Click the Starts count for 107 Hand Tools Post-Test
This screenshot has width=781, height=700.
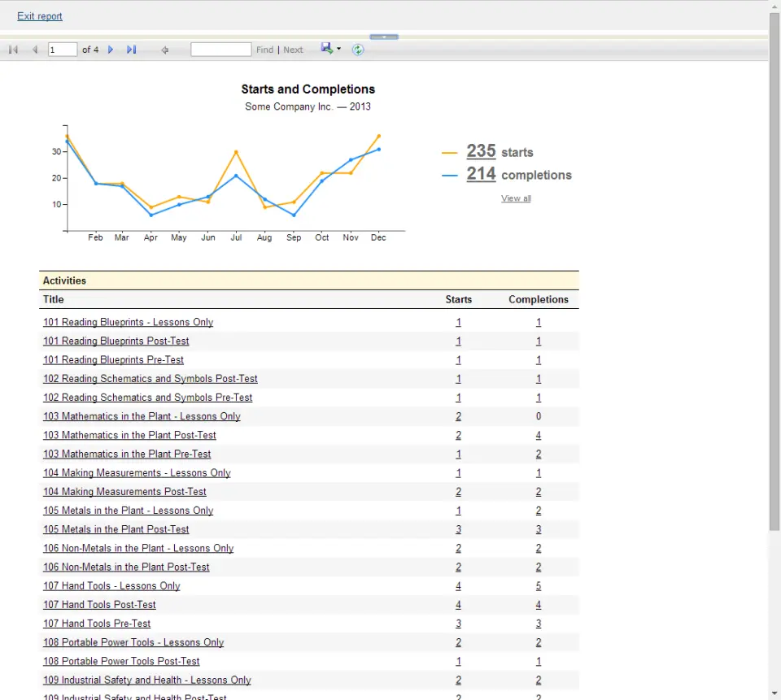pyautogui.click(x=458, y=604)
